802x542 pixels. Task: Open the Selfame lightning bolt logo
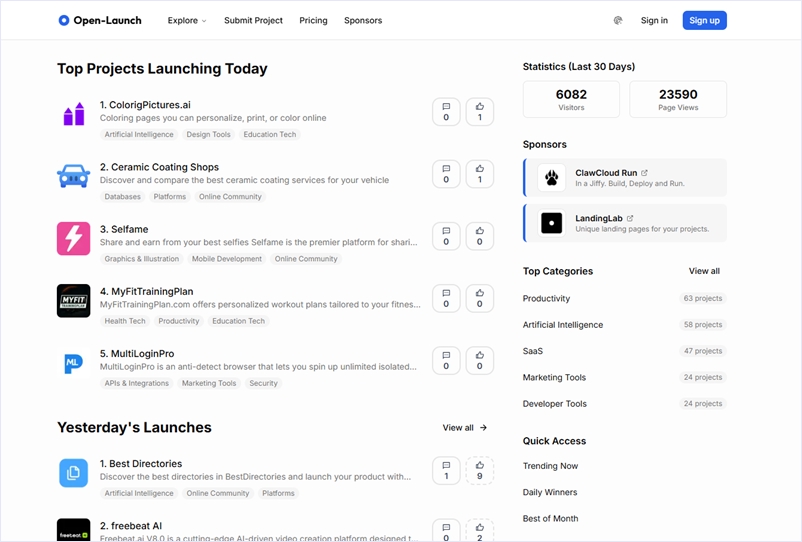coord(74,239)
